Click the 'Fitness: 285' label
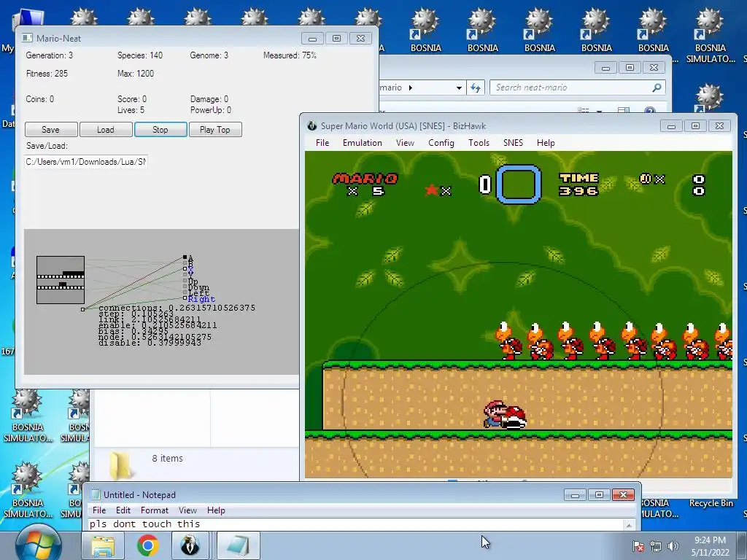The image size is (747, 560). 47,74
